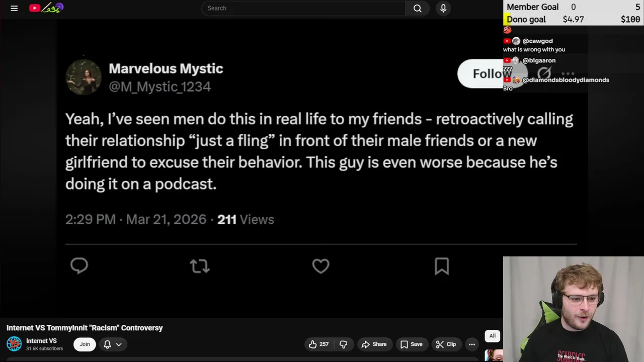Click the tweet's bookmark icon

442,266
